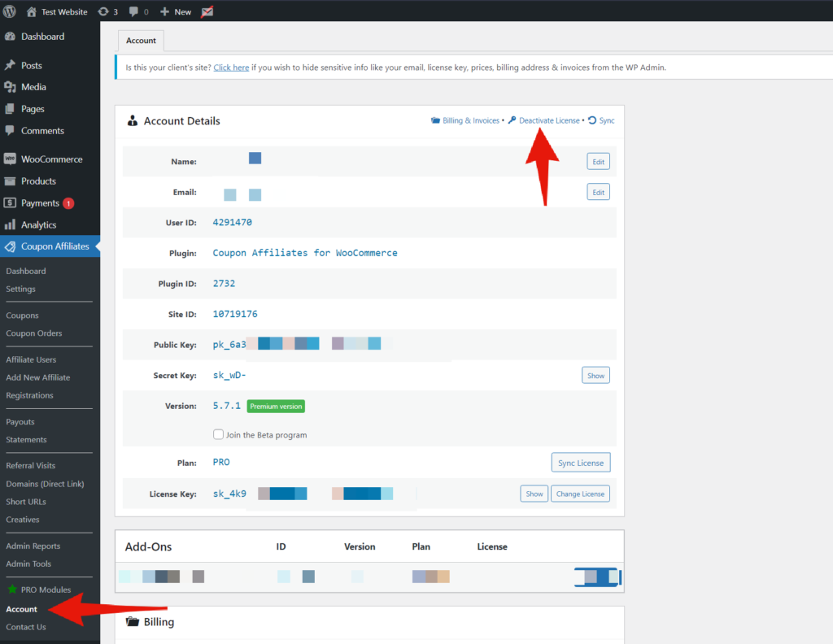This screenshot has width=833, height=644.
Task: Click the updates icon showing 3
Action: (103, 11)
